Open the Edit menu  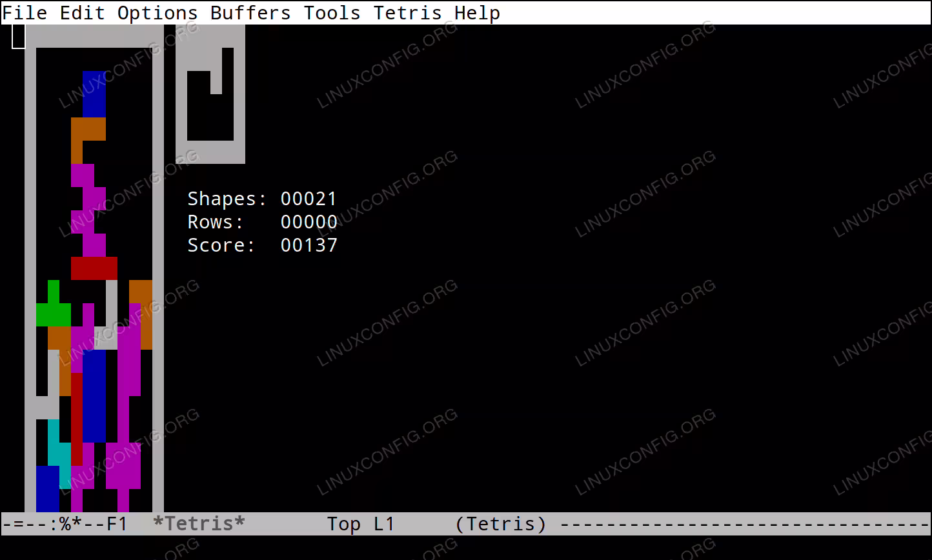pyautogui.click(x=83, y=13)
